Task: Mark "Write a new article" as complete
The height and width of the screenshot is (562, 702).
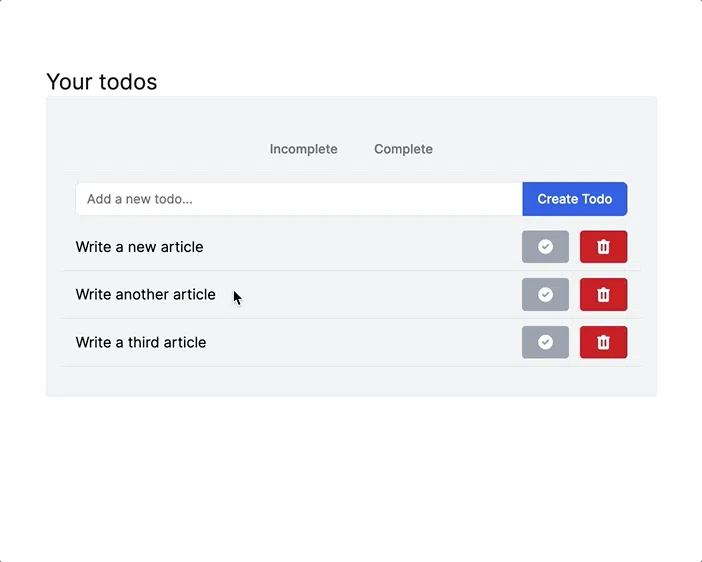Action: 545,247
